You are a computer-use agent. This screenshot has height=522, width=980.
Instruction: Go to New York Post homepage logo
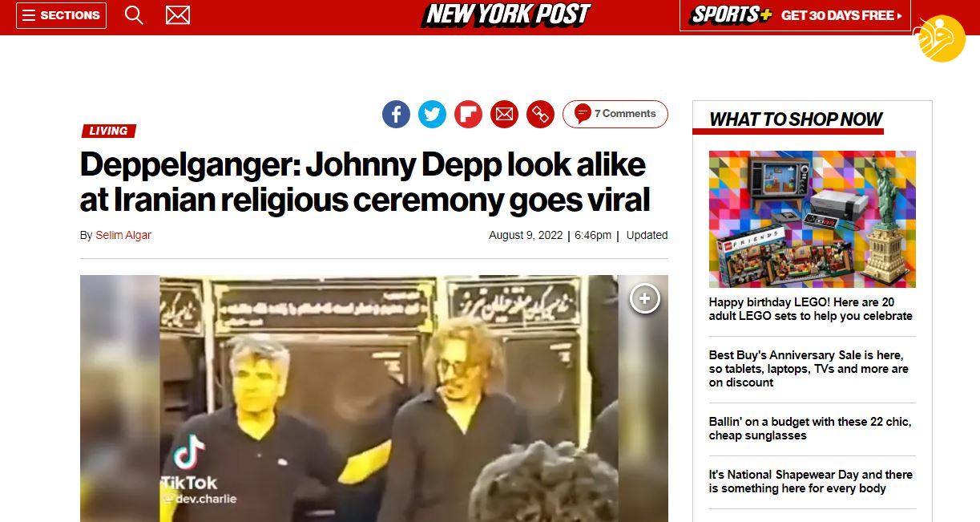coord(506,15)
